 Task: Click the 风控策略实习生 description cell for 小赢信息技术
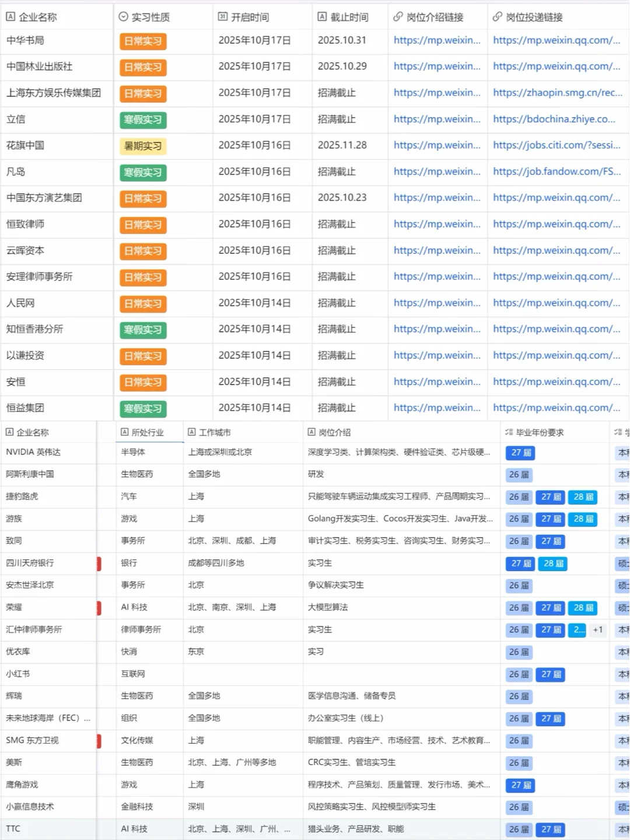[x=402, y=807]
